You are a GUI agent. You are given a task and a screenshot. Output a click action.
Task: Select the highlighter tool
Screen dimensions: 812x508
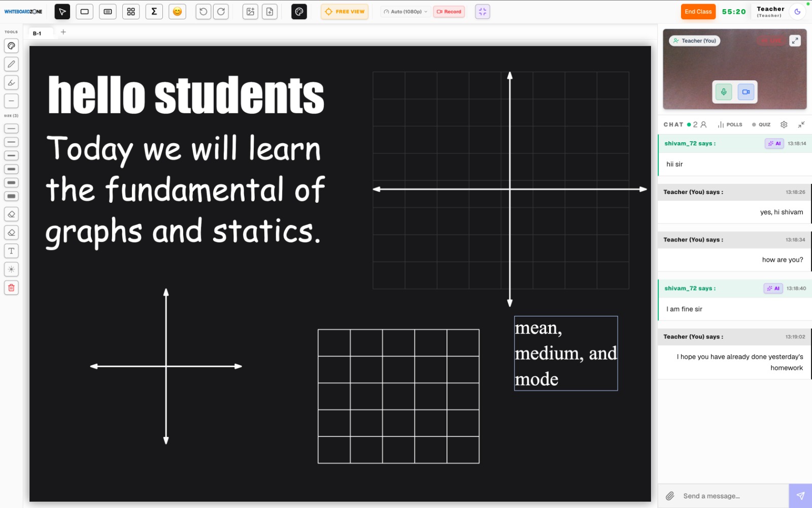pos(11,82)
